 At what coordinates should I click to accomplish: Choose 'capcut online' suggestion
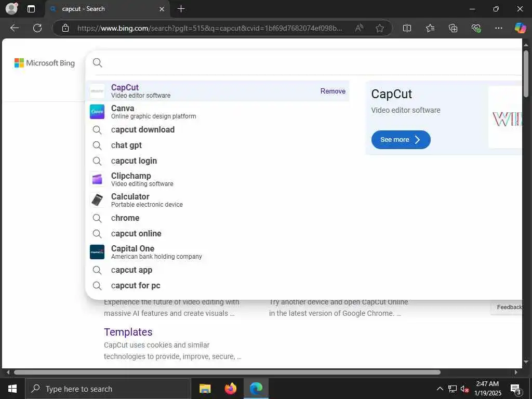(x=217, y=233)
